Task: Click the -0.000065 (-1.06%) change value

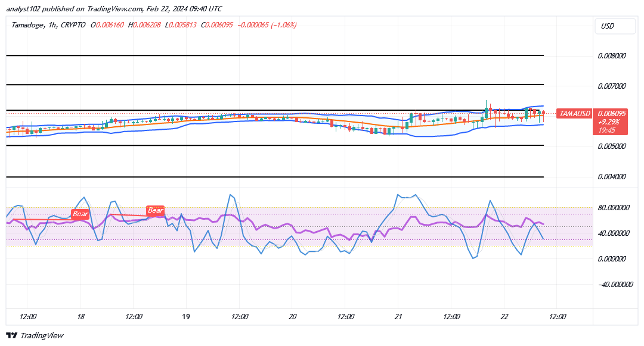Action: click(x=265, y=25)
